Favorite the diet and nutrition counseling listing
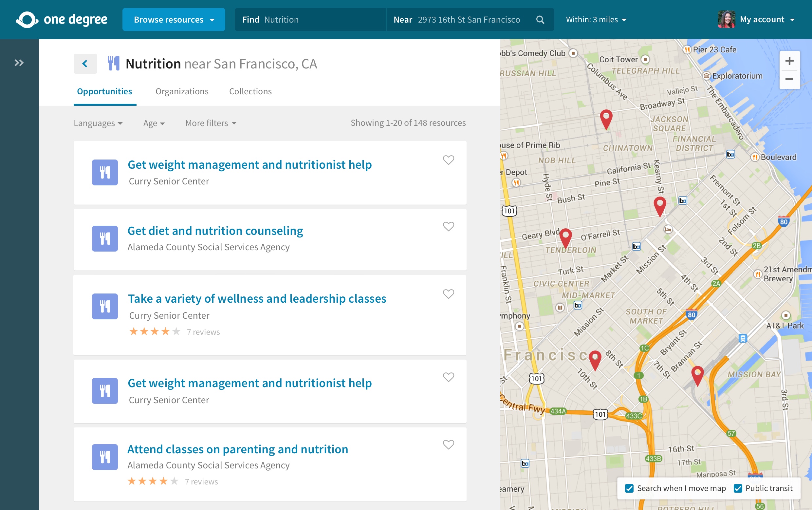Screen dimensions: 812x510 click(448, 226)
